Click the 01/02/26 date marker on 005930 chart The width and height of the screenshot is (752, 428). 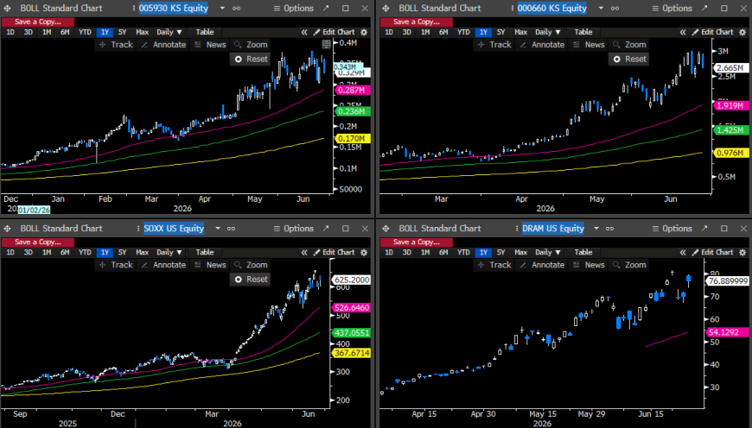(x=34, y=210)
